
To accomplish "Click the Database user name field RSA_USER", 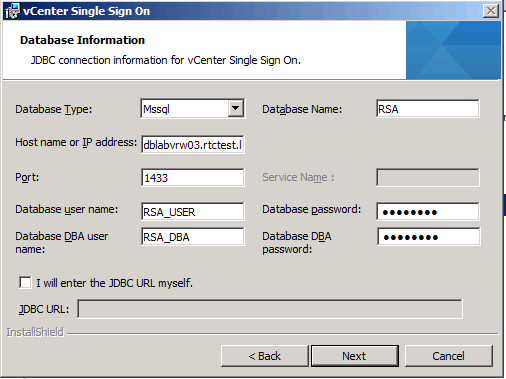I will (193, 212).
